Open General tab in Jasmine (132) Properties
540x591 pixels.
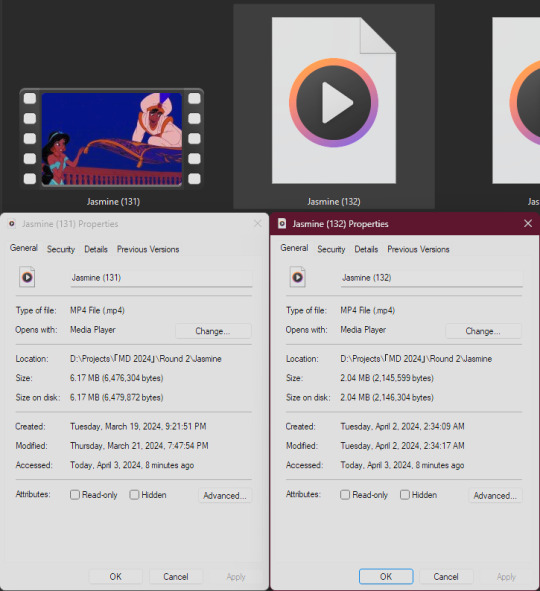pos(294,248)
